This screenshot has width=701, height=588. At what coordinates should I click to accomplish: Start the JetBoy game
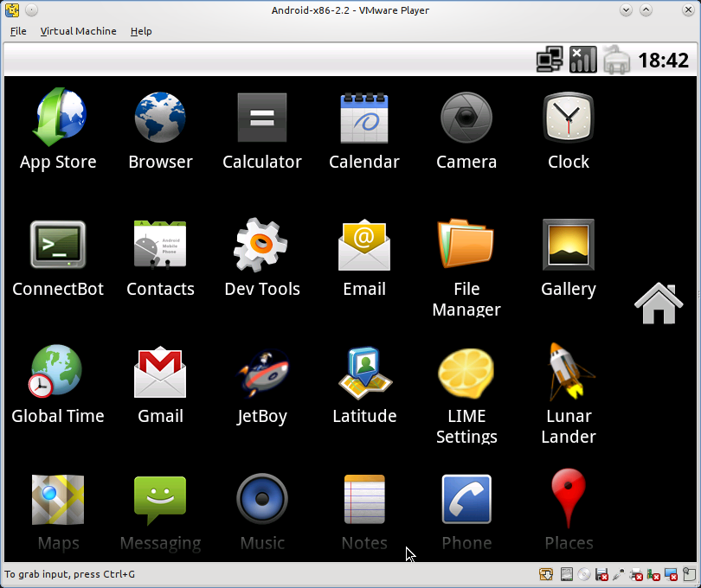262,384
